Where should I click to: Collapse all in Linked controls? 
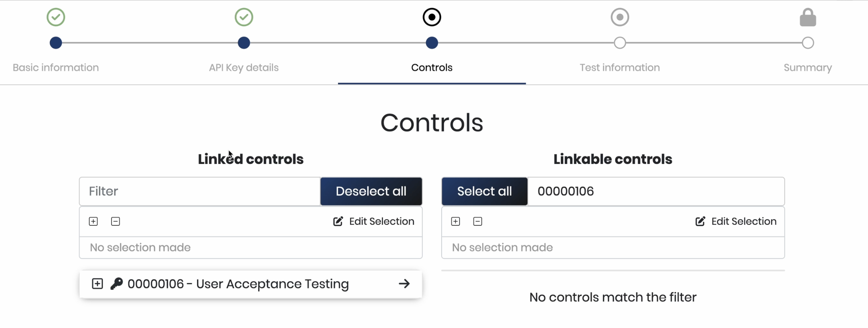coord(116,222)
